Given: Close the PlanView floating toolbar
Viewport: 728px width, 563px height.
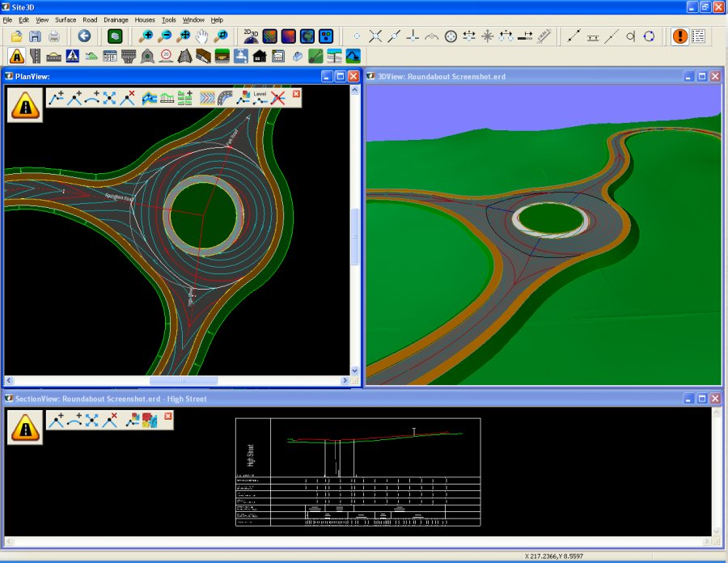Looking at the screenshot, I should pyautogui.click(x=296, y=94).
